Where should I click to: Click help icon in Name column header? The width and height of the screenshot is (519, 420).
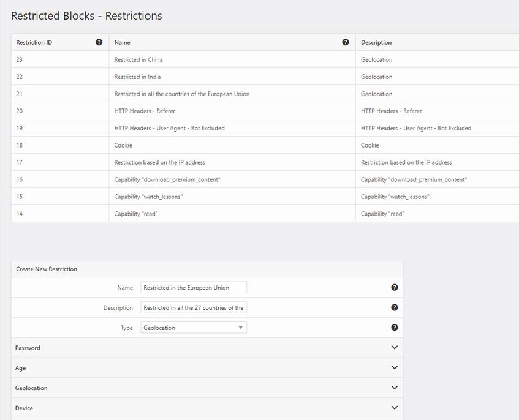tap(346, 42)
